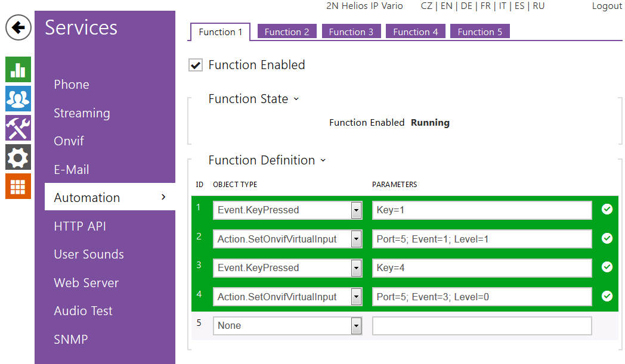Open the None object type dropdown
Viewport: 625px width, 364px height.
coord(356,326)
